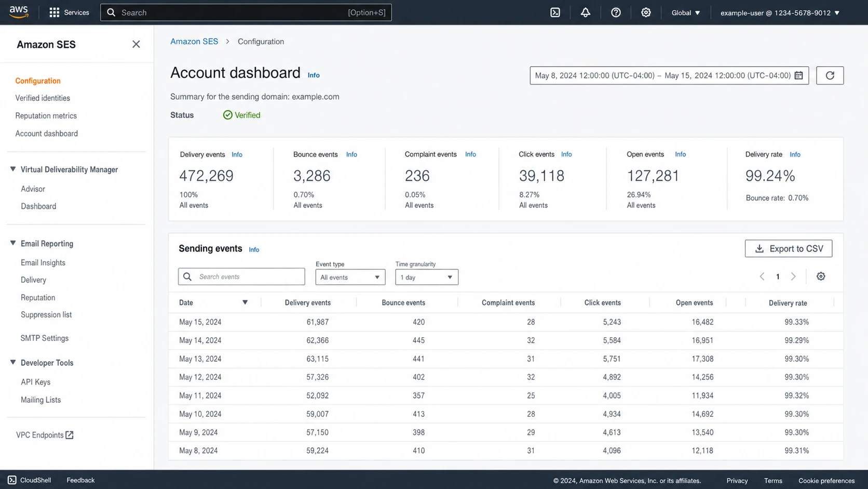868x489 pixels.
Task: Open SMTP Settings in sidebar
Action: (x=45, y=338)
